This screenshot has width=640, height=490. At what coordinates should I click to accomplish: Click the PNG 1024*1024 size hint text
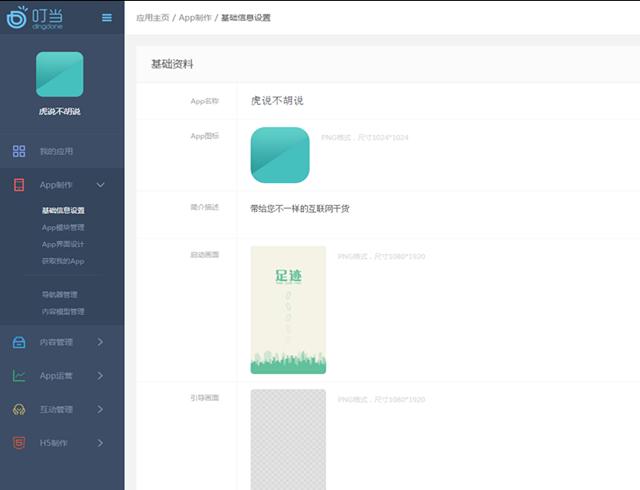click(364, 137)
